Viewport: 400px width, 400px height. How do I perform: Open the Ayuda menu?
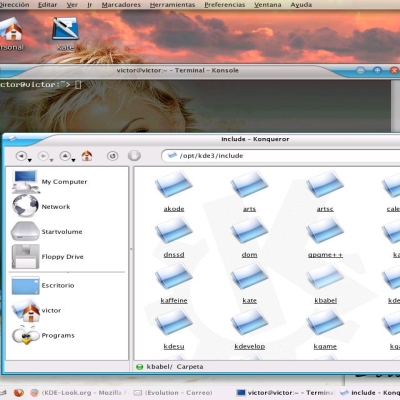pos(301,5)
